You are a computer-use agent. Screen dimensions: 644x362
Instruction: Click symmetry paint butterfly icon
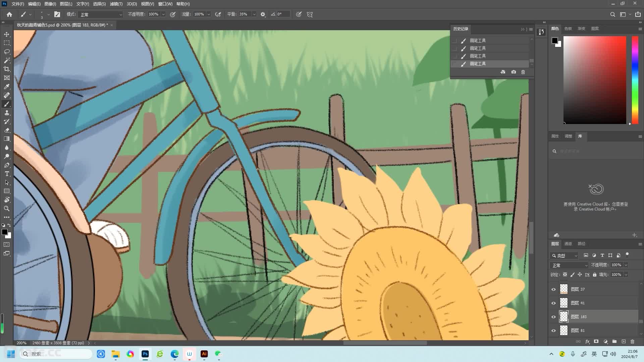(x=310, y=14)
